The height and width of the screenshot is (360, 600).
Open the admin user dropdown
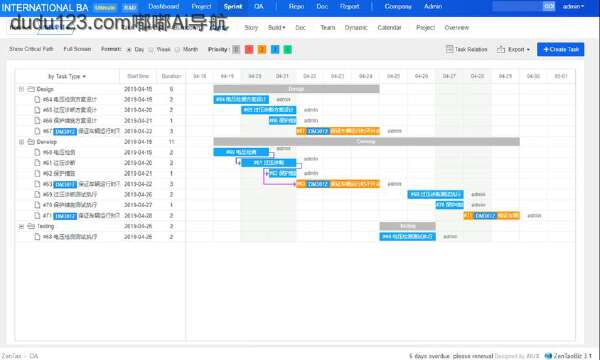point(573,7)
